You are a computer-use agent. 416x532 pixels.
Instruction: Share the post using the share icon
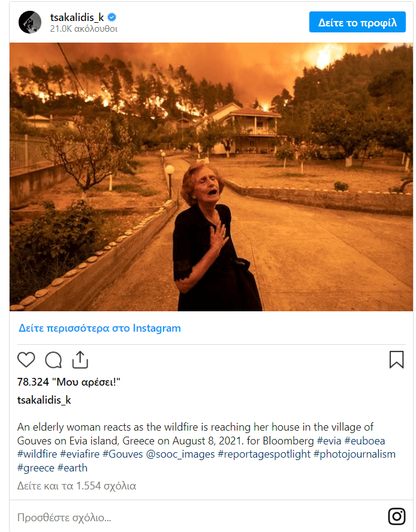pyautogui.click(x=80, y=359)
